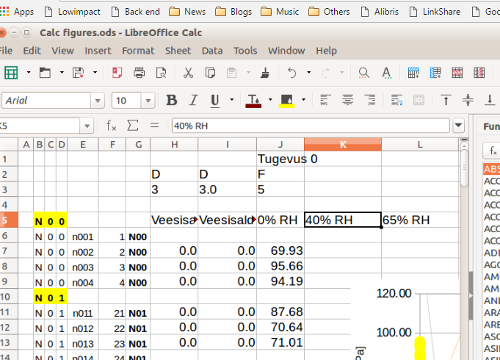Screen dimensions: 500x360
Task: Open the font size dropdown
Action: (148, 100)
